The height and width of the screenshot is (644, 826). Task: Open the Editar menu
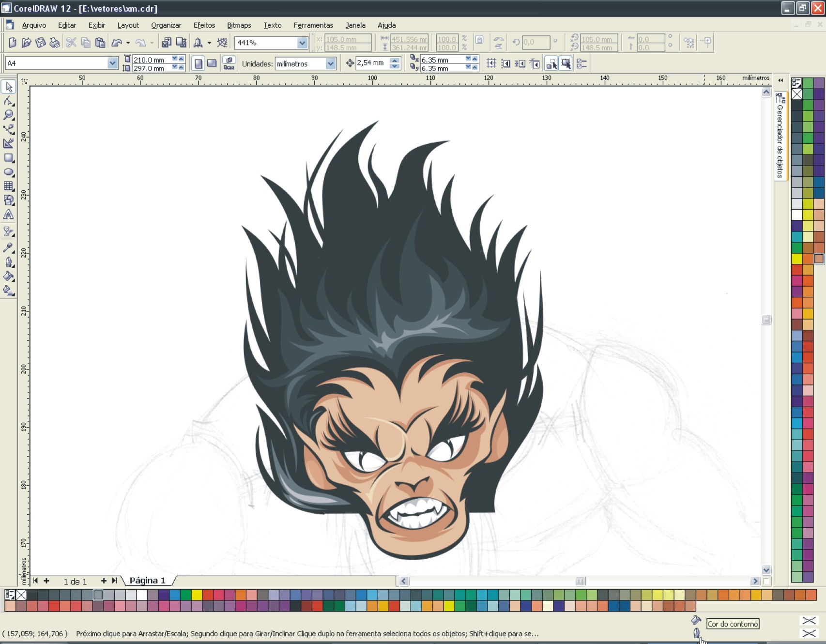[67, 25]
